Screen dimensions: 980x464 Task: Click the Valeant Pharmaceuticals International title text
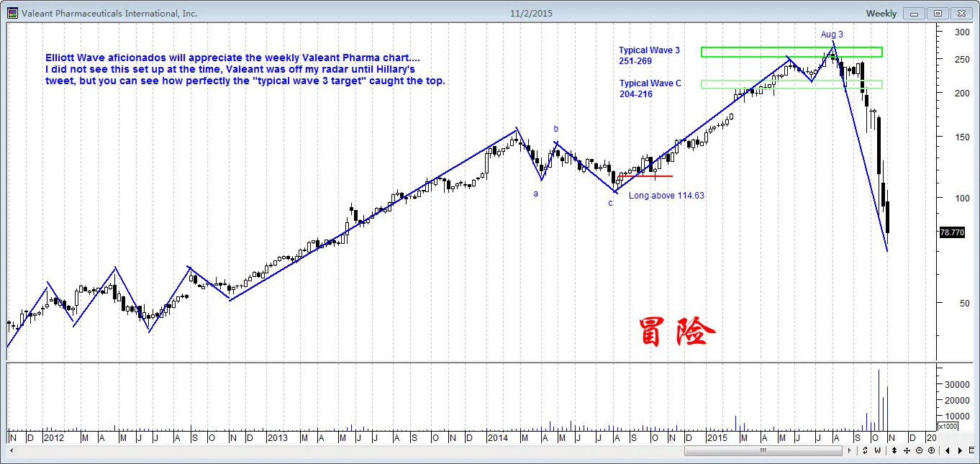109,14
